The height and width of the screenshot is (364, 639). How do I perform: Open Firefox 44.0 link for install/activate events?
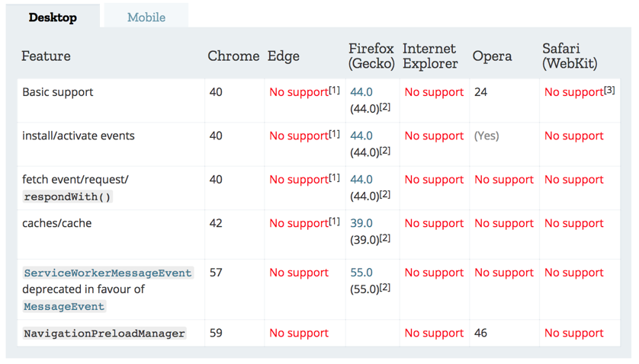coord(361,136)
